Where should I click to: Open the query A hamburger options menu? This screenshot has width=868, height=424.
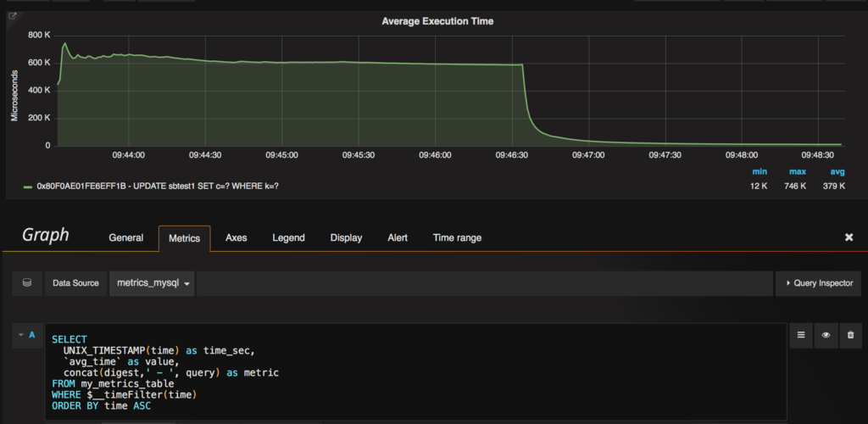click(x=800, y=336)
